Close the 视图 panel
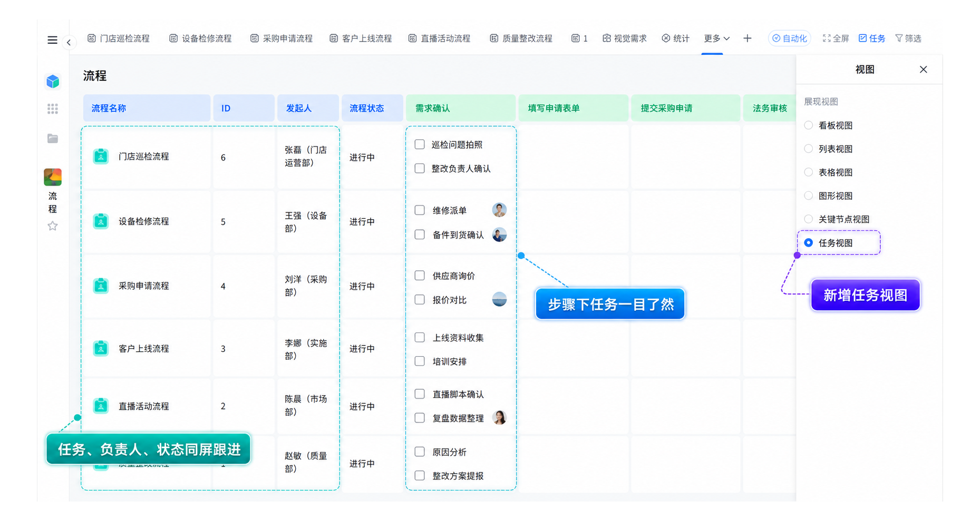Viewport: 980px width, 521px height. pyautogui.click(x=923, y=70)
